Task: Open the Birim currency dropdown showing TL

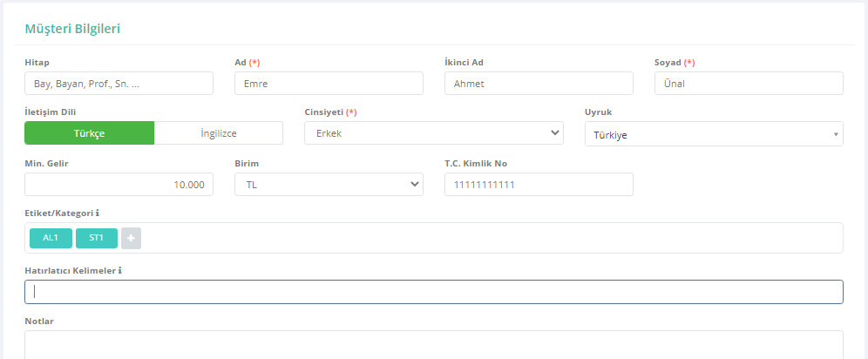Action: click(329, 184)
